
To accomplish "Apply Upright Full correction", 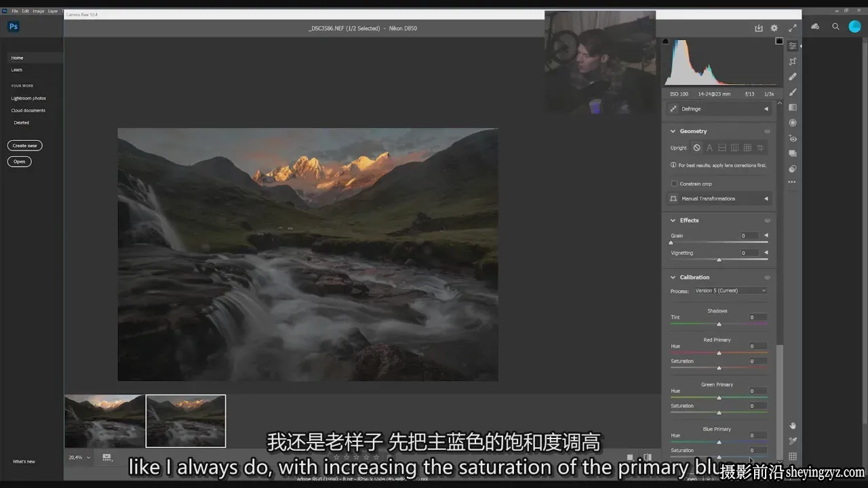I will point(747,148).
